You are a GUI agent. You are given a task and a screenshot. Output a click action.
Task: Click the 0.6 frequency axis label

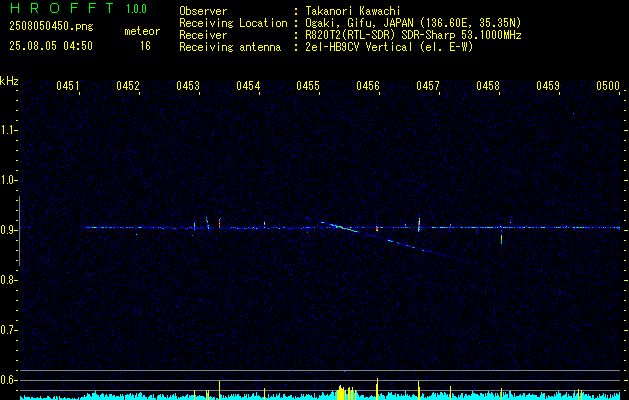(8, 380)
